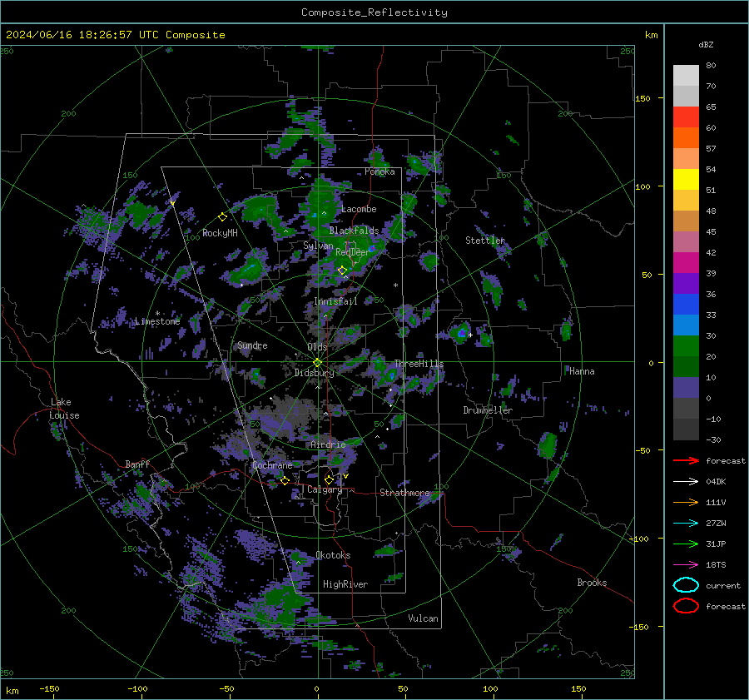Viewport: 749px width, 700px height.
Task: Click the red forecast ellipse legend icon
Action: (686, 606)
